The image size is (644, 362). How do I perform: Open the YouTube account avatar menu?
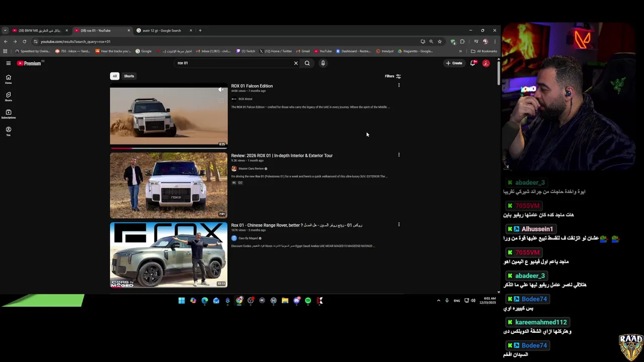click(486, 63)
